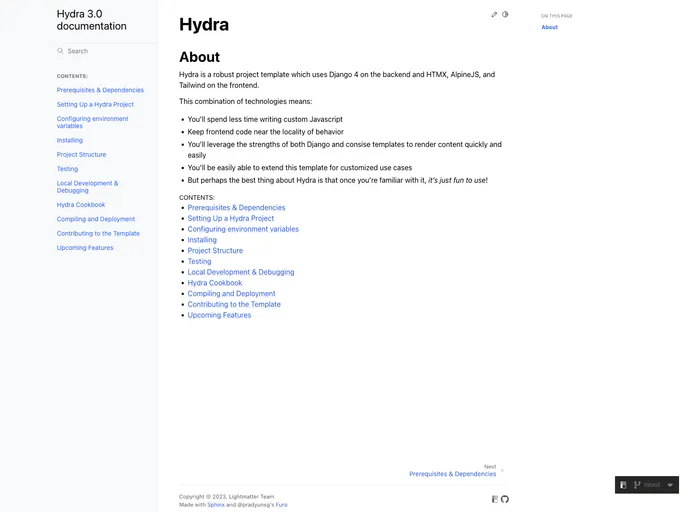
Task: Open Project Structure in the sidebar
Action: 81,154
